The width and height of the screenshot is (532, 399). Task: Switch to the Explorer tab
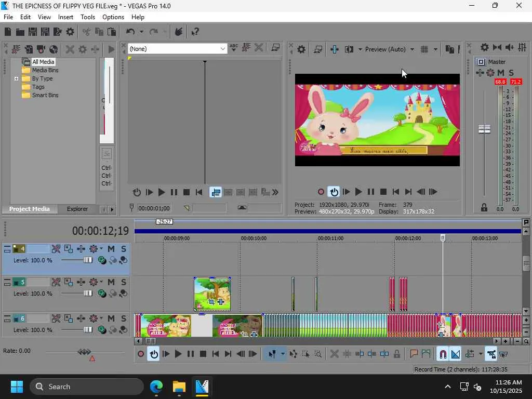77,209
